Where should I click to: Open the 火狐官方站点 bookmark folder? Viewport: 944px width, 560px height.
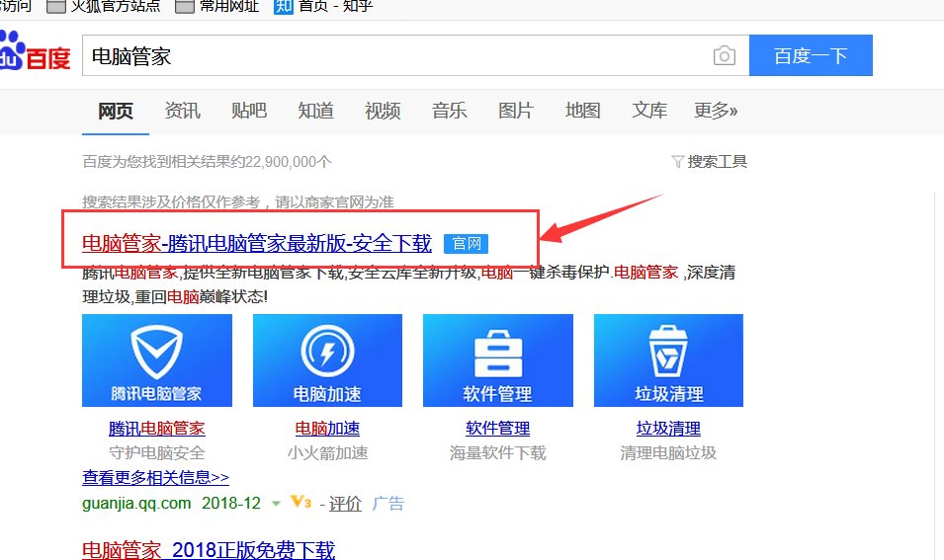[x=104, y=6]
